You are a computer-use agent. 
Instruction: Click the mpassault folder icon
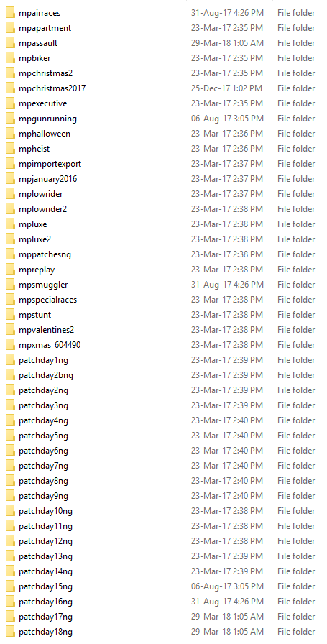(10, 43)
